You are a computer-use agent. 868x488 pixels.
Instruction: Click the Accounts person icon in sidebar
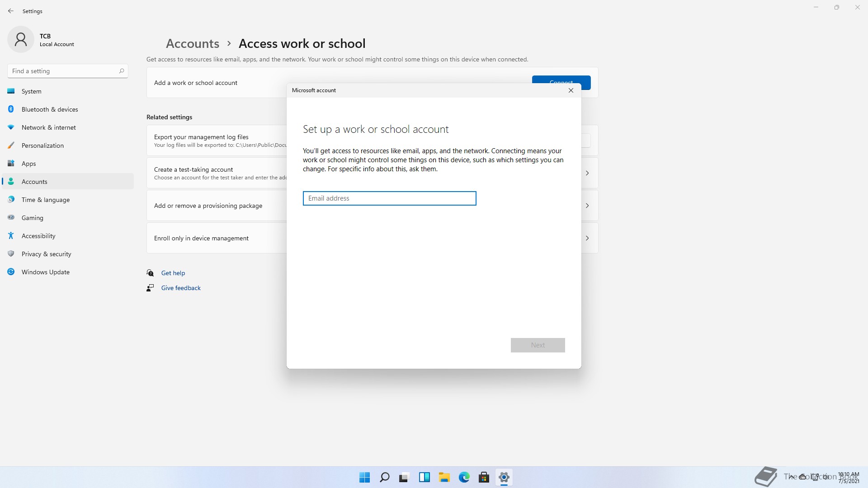tap(11, 182)
